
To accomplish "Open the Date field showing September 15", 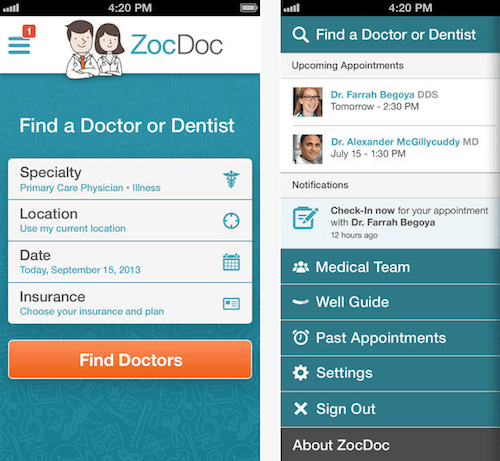I will tap(130, 262).
